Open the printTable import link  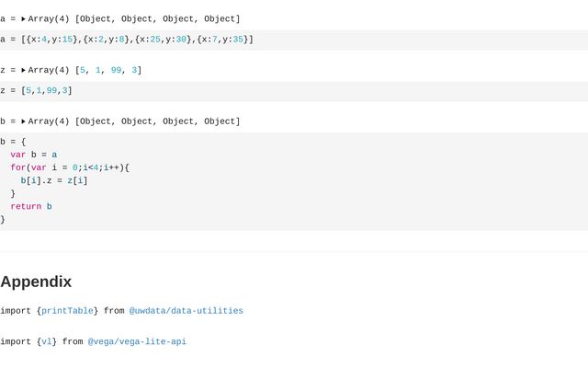click(x=69, y=311)
